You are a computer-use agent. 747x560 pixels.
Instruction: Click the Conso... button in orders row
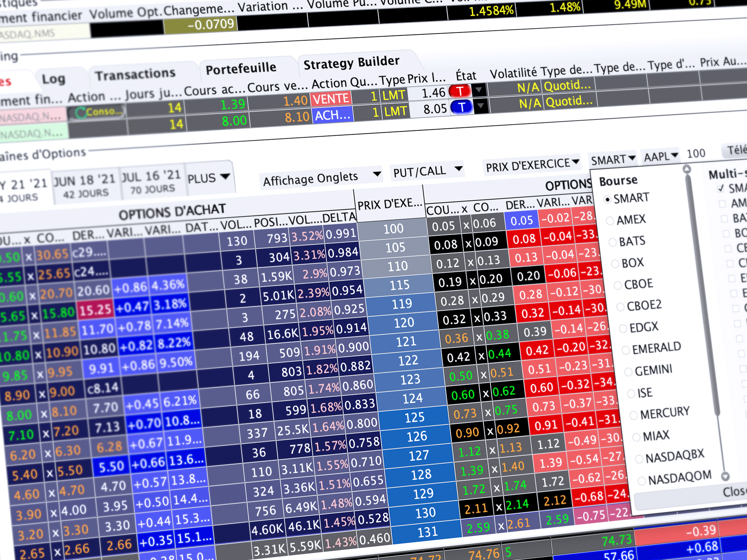pos(97,112)
